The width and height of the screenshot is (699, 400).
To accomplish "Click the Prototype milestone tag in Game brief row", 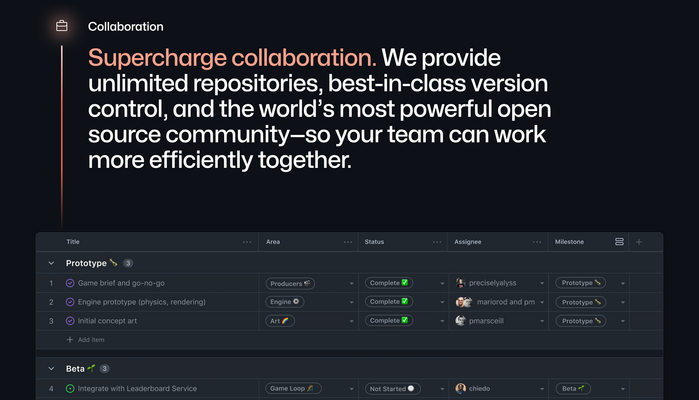I will [x=581, y=283].
